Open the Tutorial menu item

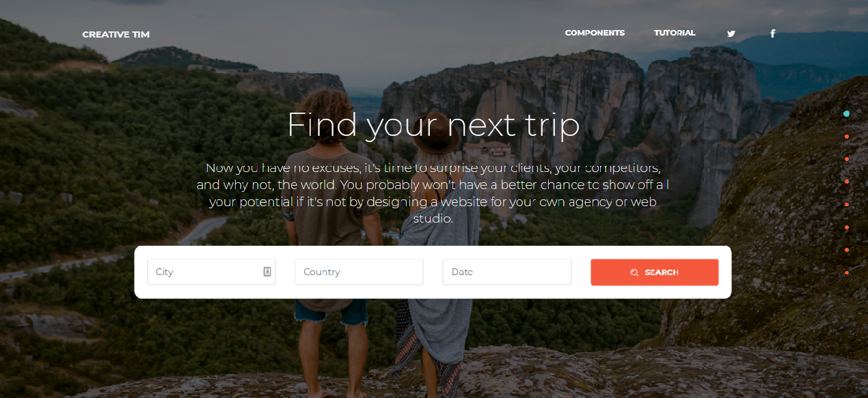tap(675, 33)
